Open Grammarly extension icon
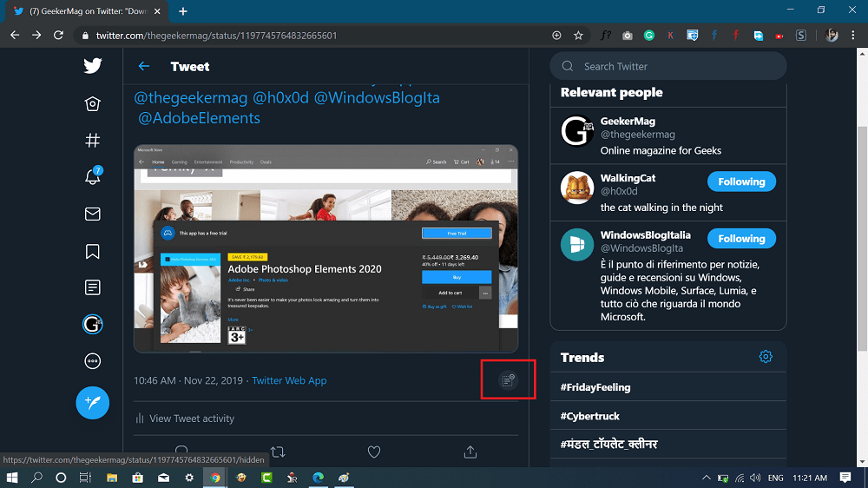The width and height of the screenshot is (868, 488). pyautogui.click(x=648, y=36)
